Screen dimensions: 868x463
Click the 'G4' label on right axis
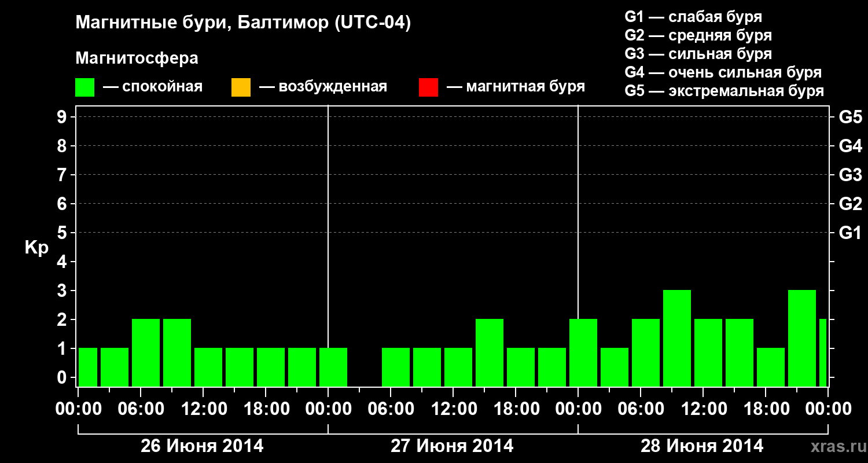pos(850,146)
